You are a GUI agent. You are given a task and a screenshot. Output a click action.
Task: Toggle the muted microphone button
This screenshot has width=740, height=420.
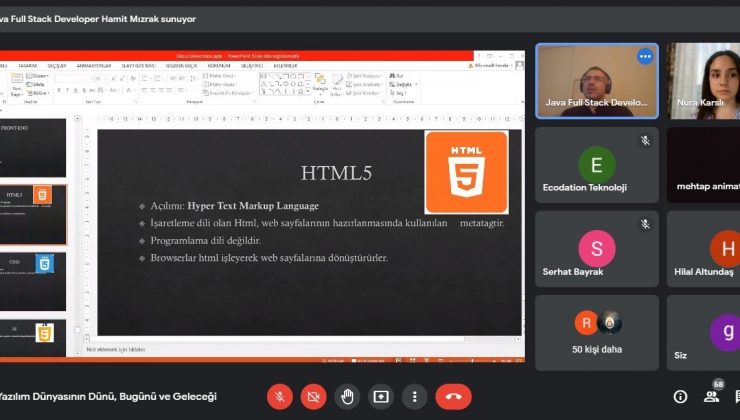pos(280,396)
